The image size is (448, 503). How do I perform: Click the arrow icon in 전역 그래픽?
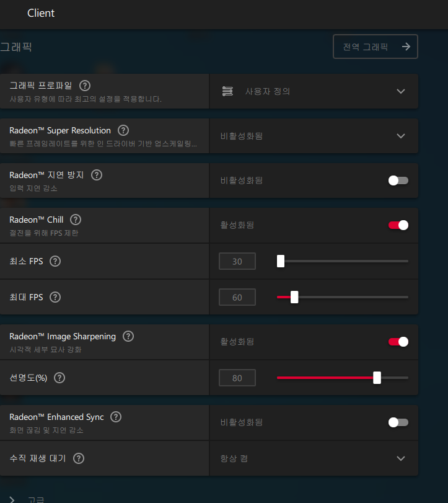406,47
